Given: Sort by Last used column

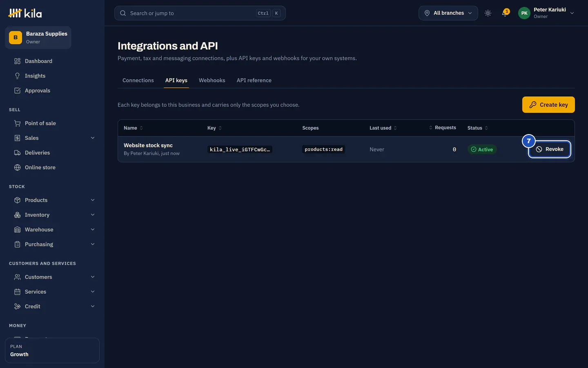Looking at the screenshot, I should tap(383, 128).
